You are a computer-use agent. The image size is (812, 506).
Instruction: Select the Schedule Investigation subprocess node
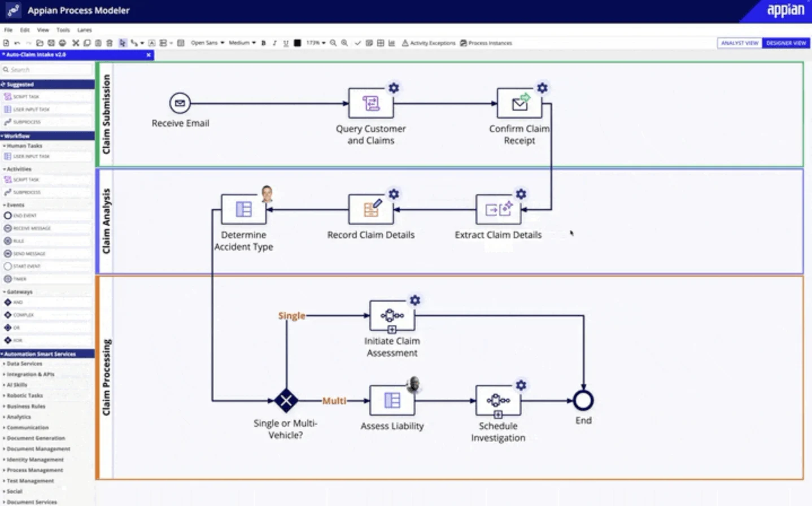click(x=498, y=400)
